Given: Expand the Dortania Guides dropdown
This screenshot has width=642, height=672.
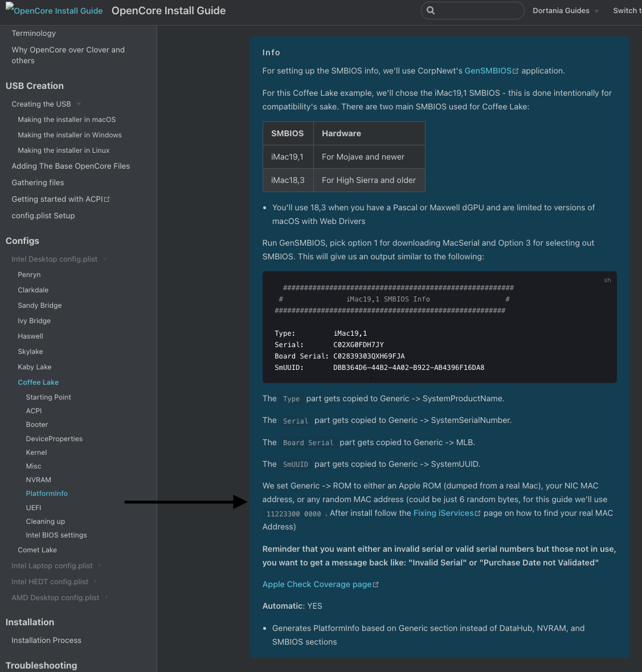Looking at the screenshot, I should click(596, 11).
